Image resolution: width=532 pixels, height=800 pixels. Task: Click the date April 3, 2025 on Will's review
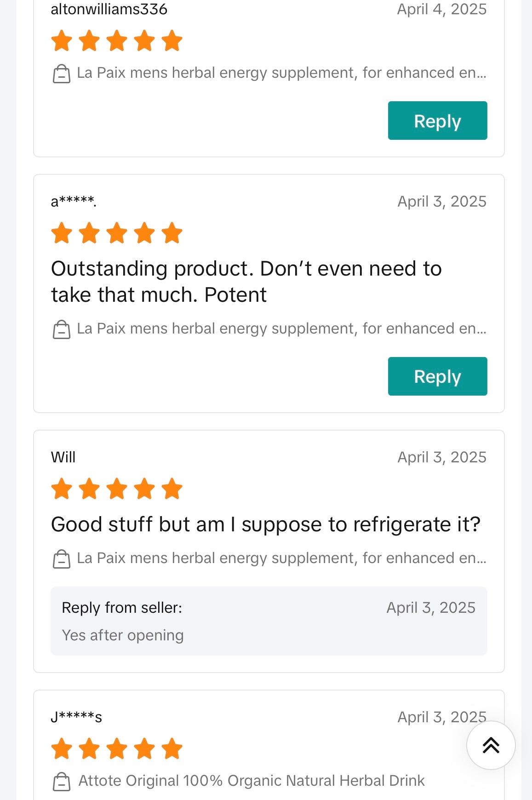coord(442,457)
